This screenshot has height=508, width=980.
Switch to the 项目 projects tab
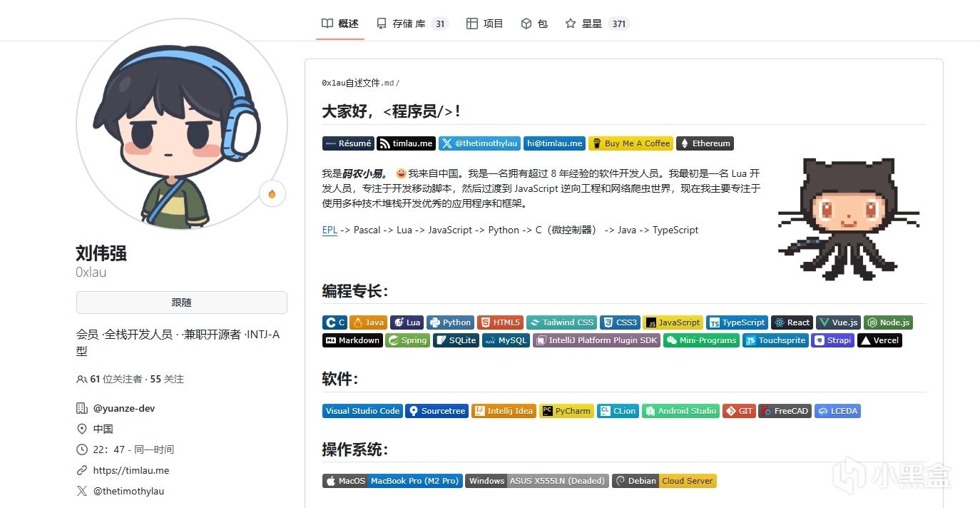tap(485, 23)
